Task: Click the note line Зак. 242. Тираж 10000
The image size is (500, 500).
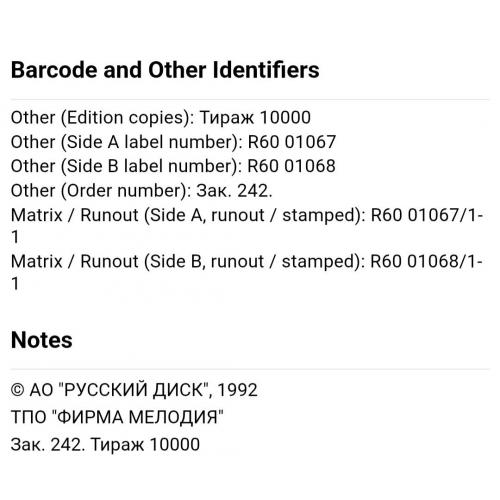Action: (105, 444)
